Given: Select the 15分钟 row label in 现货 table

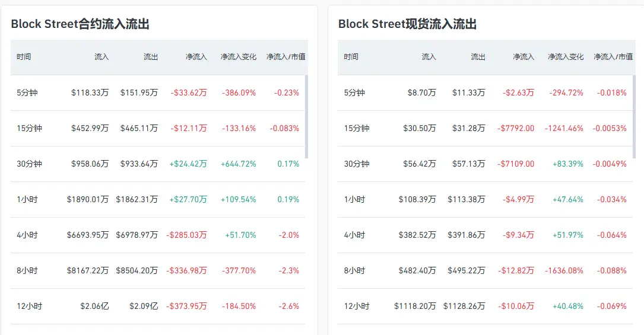Looking at the screenshot, I should click(357, 128).
